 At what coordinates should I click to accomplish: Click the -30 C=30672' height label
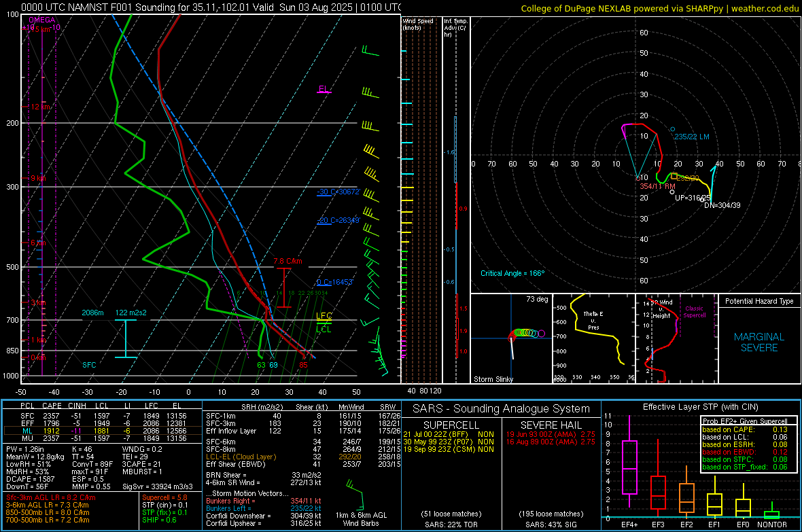point(338,192)
